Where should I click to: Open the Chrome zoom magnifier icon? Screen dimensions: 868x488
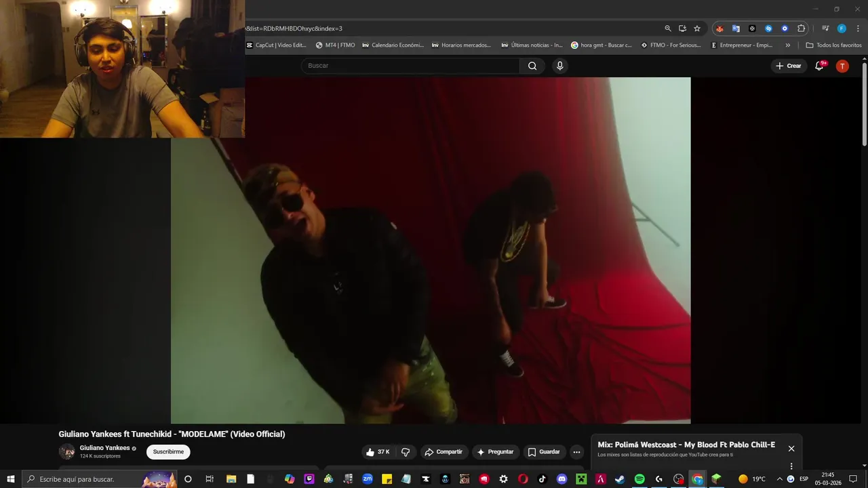(668, 28)
